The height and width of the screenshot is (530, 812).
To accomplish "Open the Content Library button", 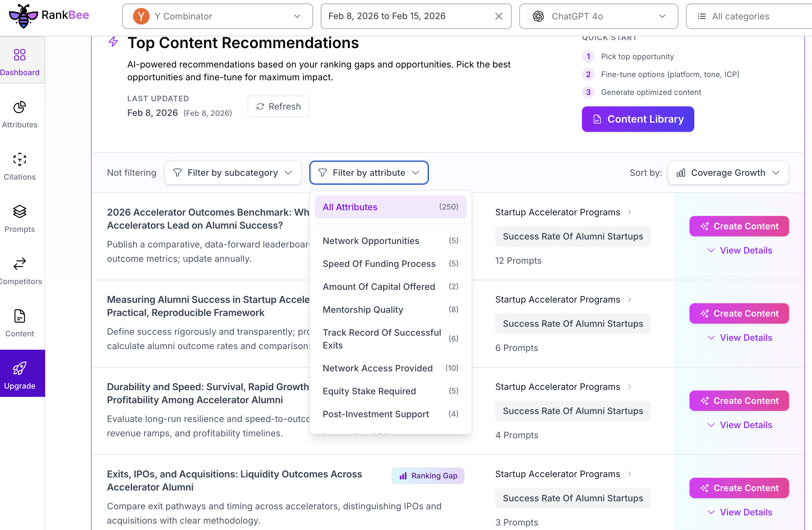I will tap(637, 119).
